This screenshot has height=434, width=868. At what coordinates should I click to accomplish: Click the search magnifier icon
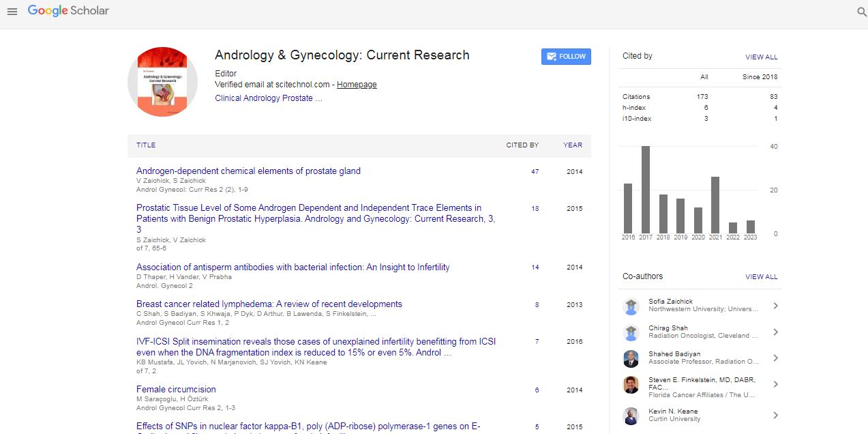pos(861,12)
